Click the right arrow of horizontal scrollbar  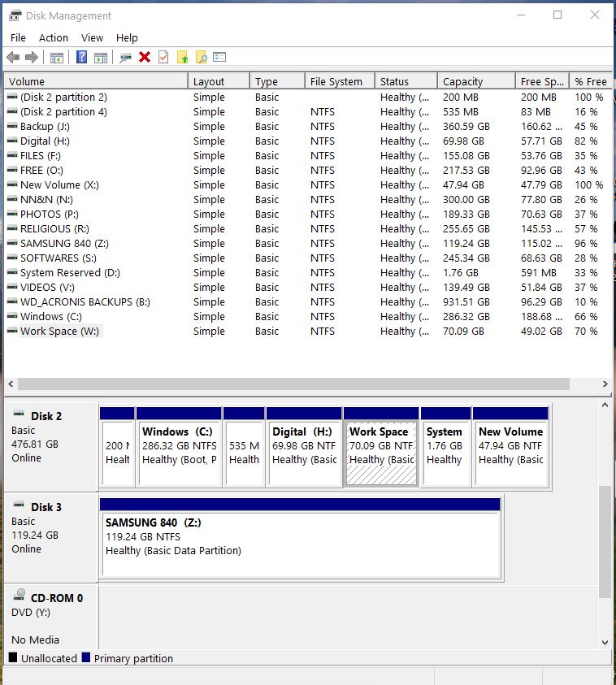click(605, 384)
